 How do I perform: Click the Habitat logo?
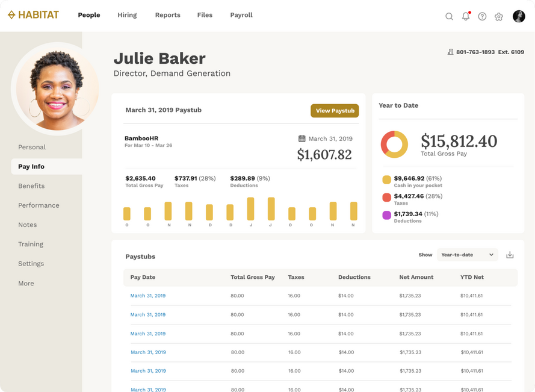coord(33,15)
